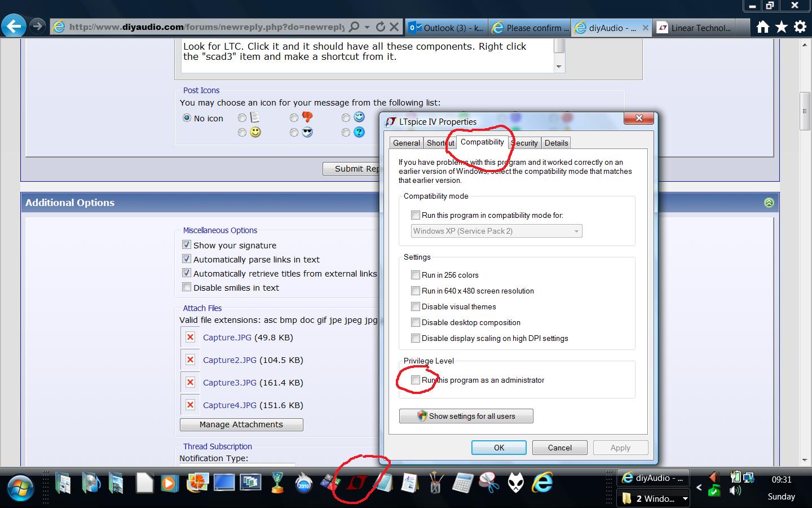
Task: Click Show settings for all users
Action: click(466, 416)
